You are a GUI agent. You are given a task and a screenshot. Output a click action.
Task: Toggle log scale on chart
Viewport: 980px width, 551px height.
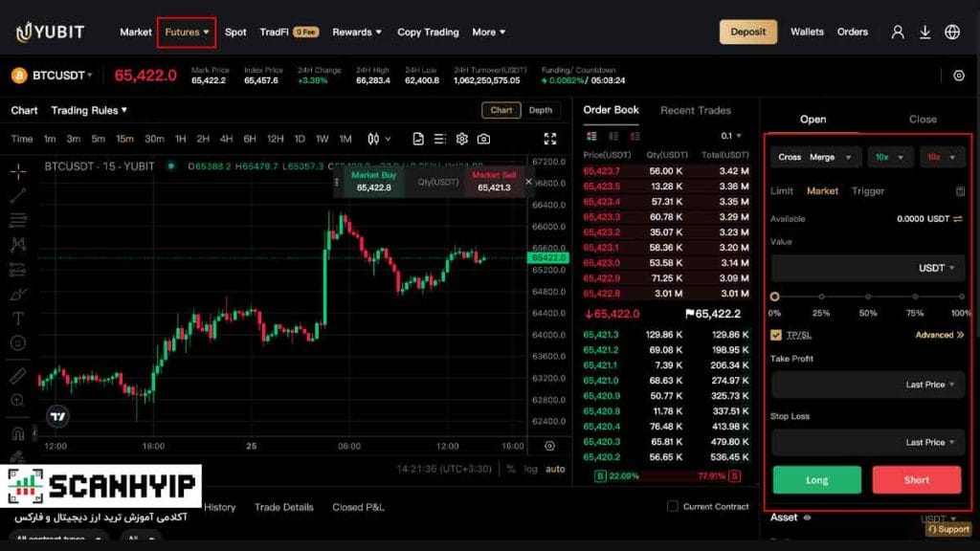point(530,469)
